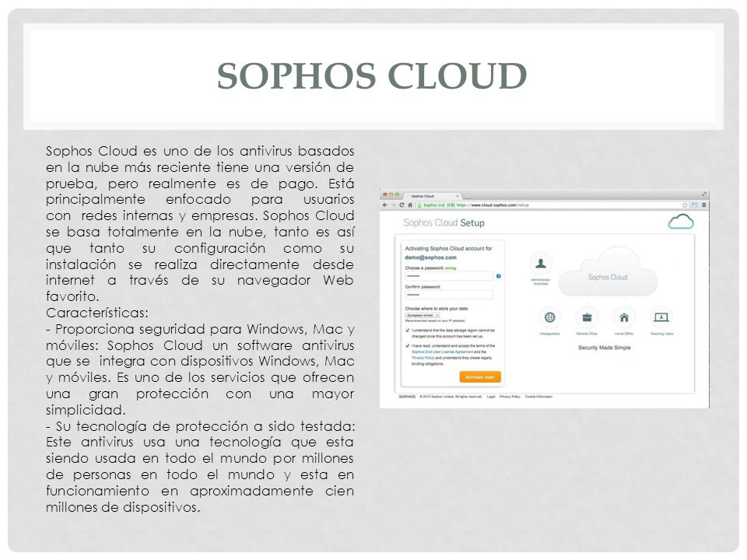Select the Sophos Cloud browser tab
The height and width of the screenshot is (560, 747).
433,196
